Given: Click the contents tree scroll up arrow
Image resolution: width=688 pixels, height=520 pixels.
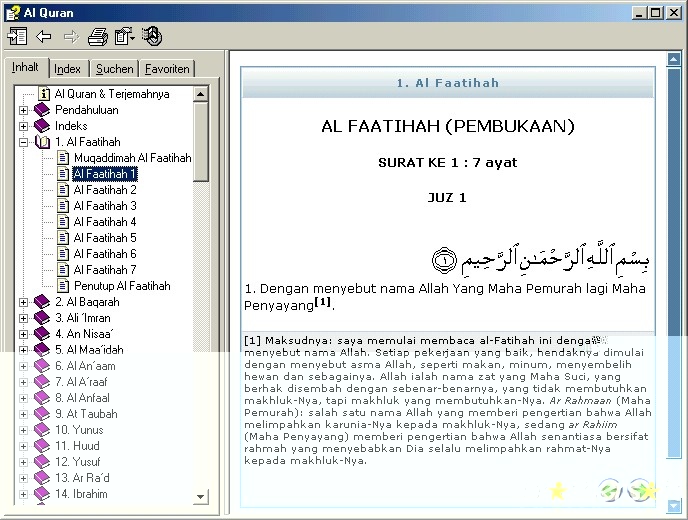Looking at the screenshot, I should (x=201, y=94).
